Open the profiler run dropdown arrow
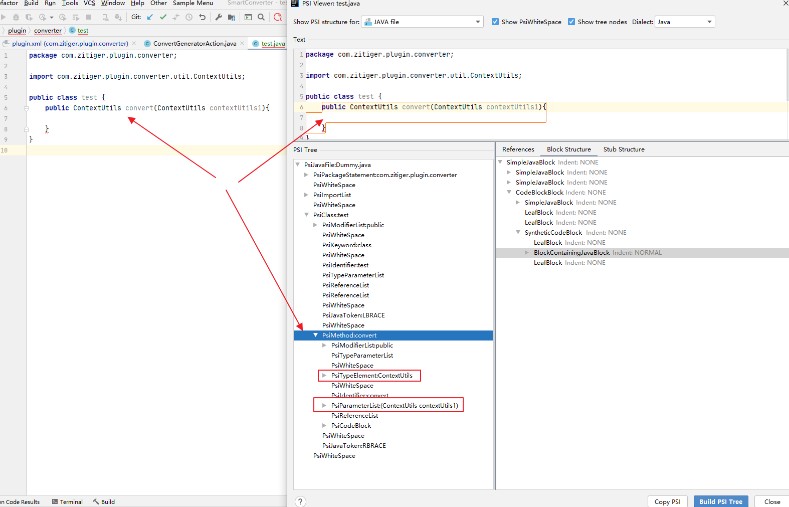 [51, 18]
